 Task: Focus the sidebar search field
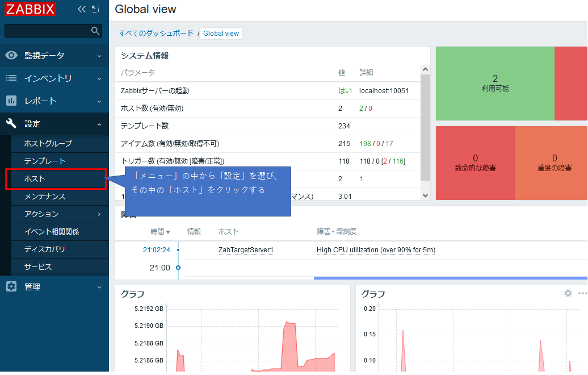click(x=53, y=31)
